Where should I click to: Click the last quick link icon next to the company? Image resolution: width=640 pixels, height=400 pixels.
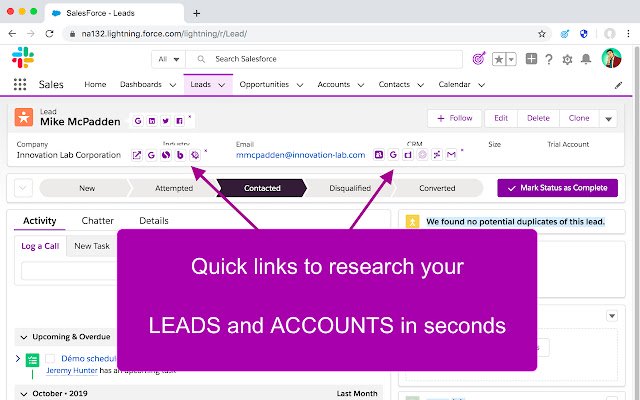[x=195, y=155]
